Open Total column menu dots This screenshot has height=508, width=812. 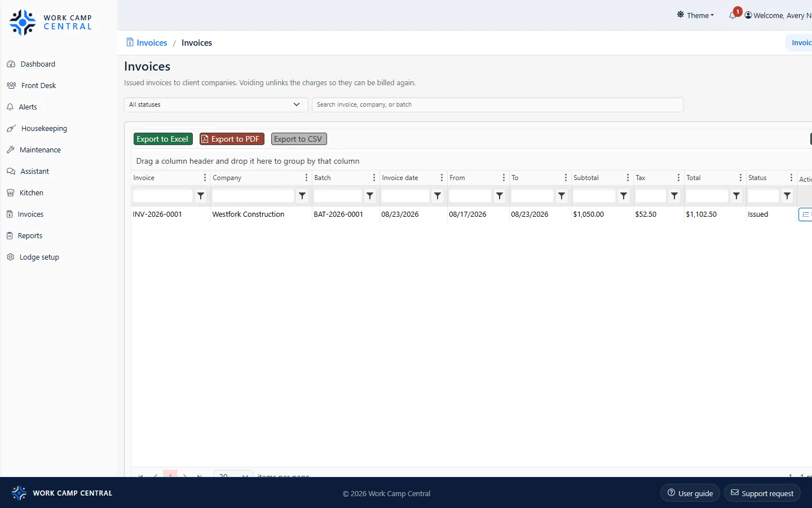pyautogui.click(x=740, y=178)
